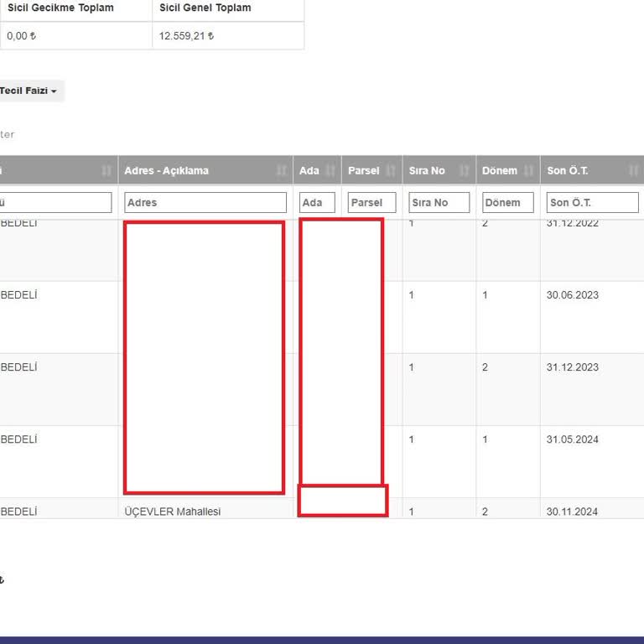644x644 pixels.
Task: Click the 0,00 ₺ gecikme value
Action: [x=21, y=36]
